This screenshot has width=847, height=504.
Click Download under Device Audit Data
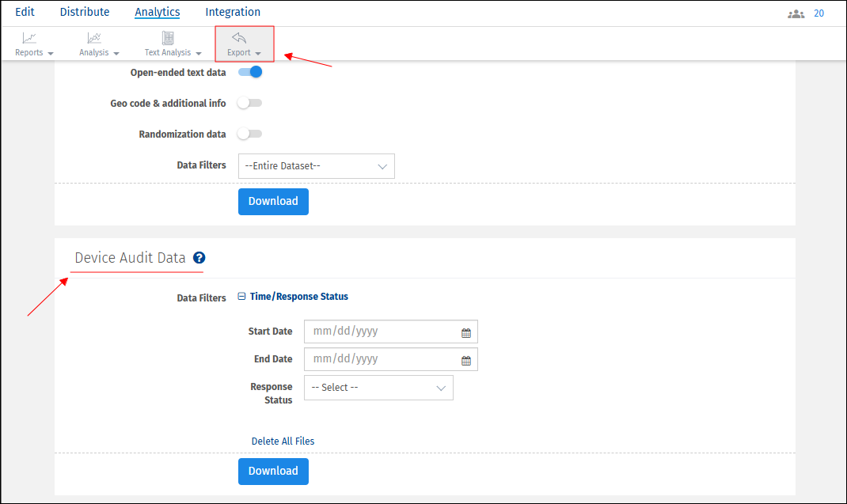pyautogui.click(x=273, y=471)
